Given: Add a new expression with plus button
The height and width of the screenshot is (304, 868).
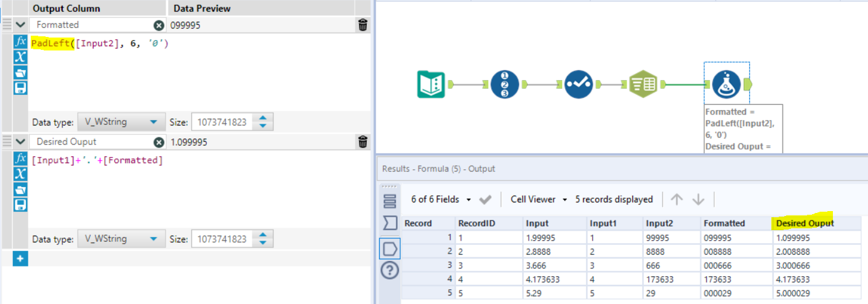Looking at the screenshot, I should (x=20, y=259).
